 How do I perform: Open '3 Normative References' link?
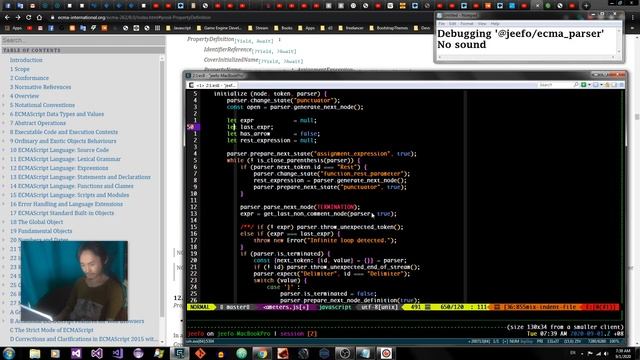40,87
